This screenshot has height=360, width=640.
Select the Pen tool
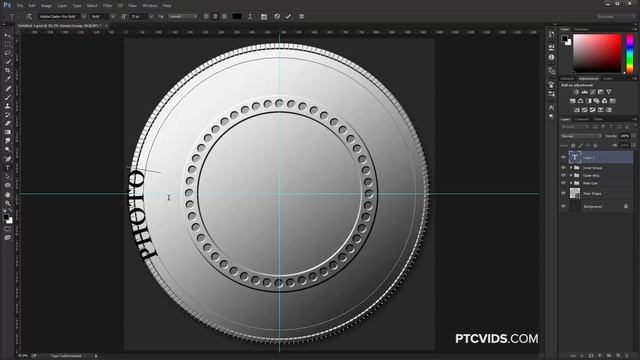click(7, 159)
